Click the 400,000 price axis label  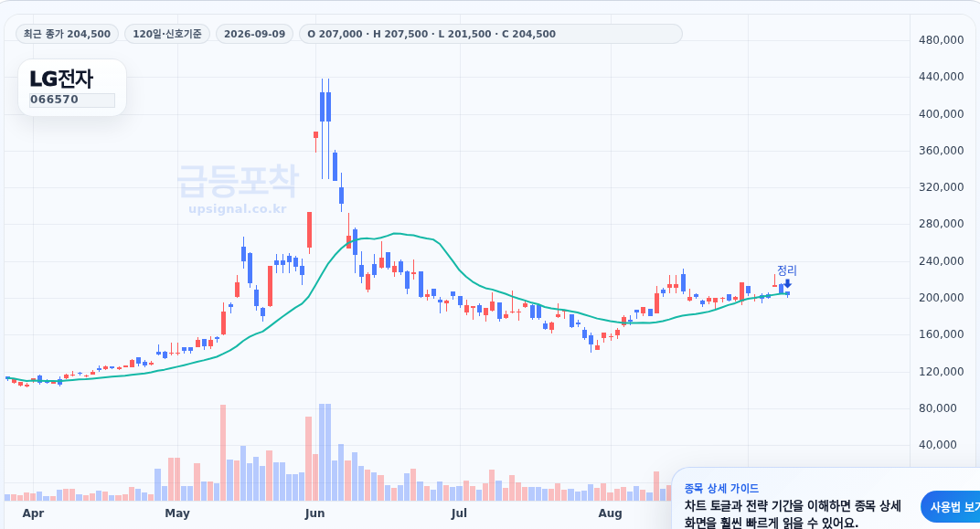942,113
